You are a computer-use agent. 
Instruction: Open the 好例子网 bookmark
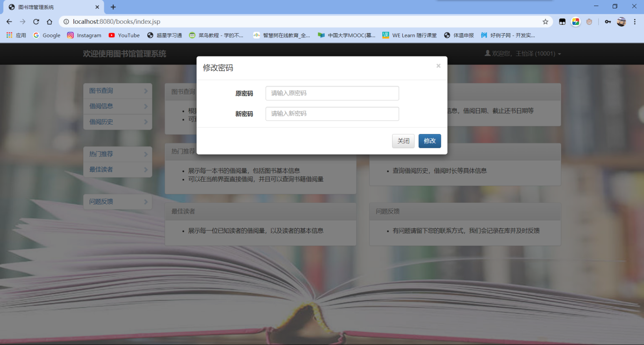[508, 35]
